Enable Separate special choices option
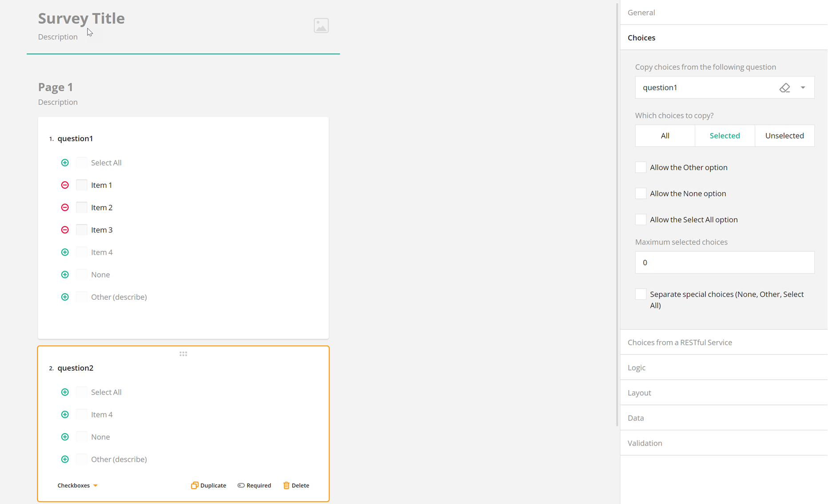828x504 pixels. pos(641,294)
